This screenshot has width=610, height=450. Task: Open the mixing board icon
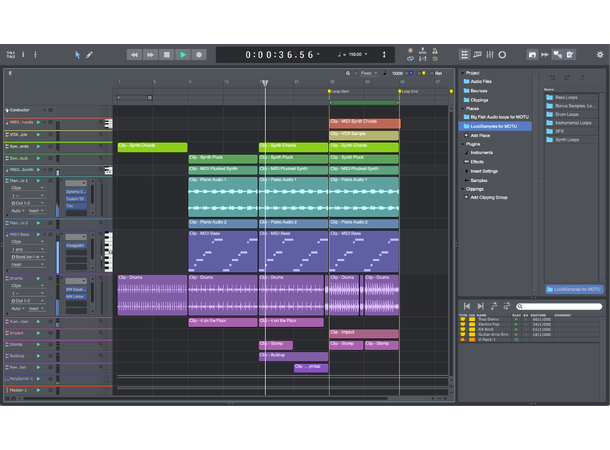point(490,55)
